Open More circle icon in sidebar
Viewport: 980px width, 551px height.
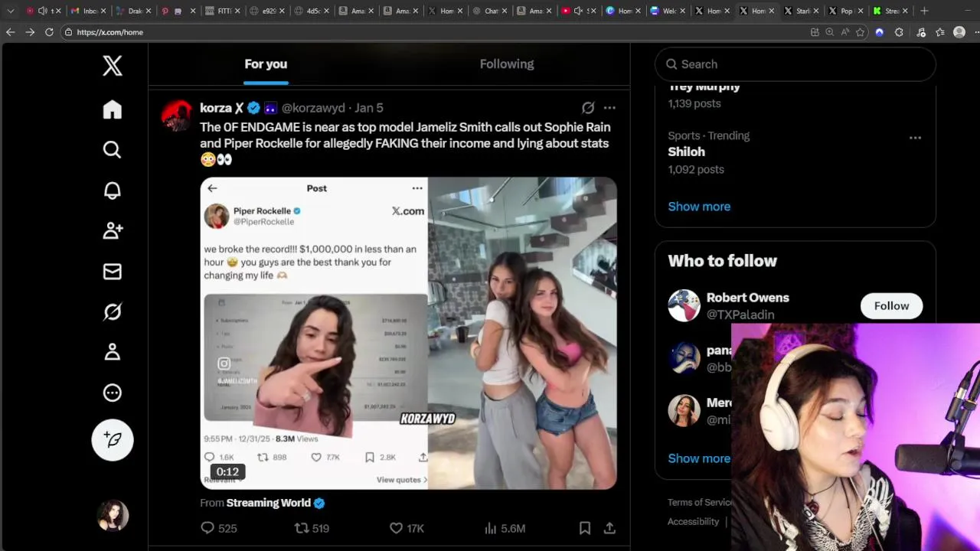click(113, 393)
